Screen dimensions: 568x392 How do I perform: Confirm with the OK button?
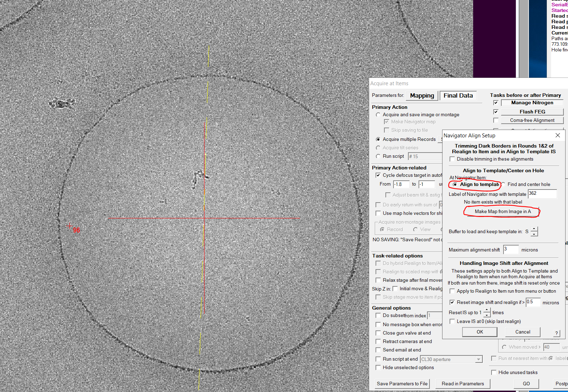[480, 332]
